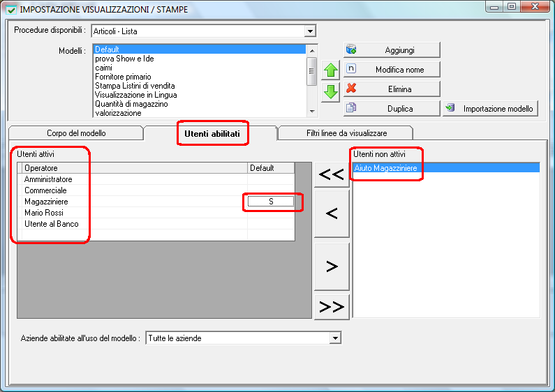Click the Modifica nome button
The width and height of the screenshot is (555, 392).
pyautogui.click(x=392, y=69)
